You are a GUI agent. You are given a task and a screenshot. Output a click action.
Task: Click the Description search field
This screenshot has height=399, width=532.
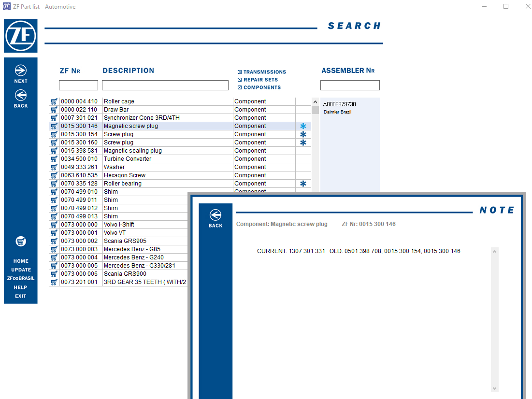point(165,85)
